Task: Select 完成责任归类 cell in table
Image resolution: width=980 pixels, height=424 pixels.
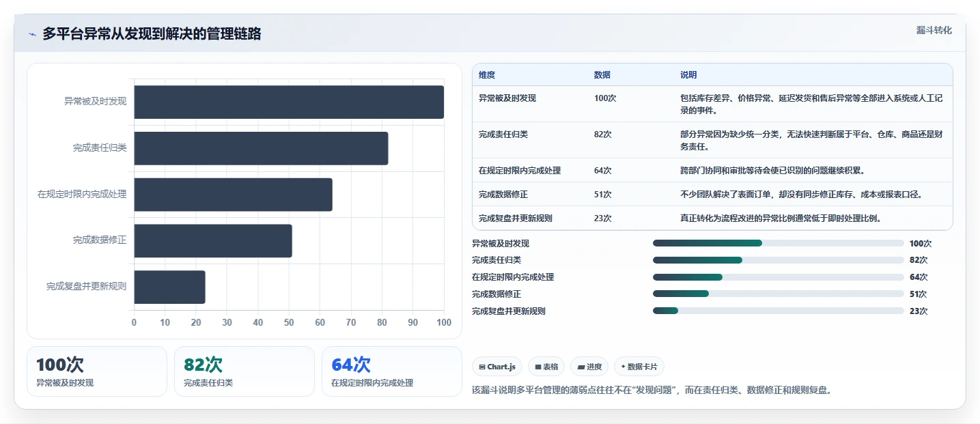Action: click(x=503, y=135)
